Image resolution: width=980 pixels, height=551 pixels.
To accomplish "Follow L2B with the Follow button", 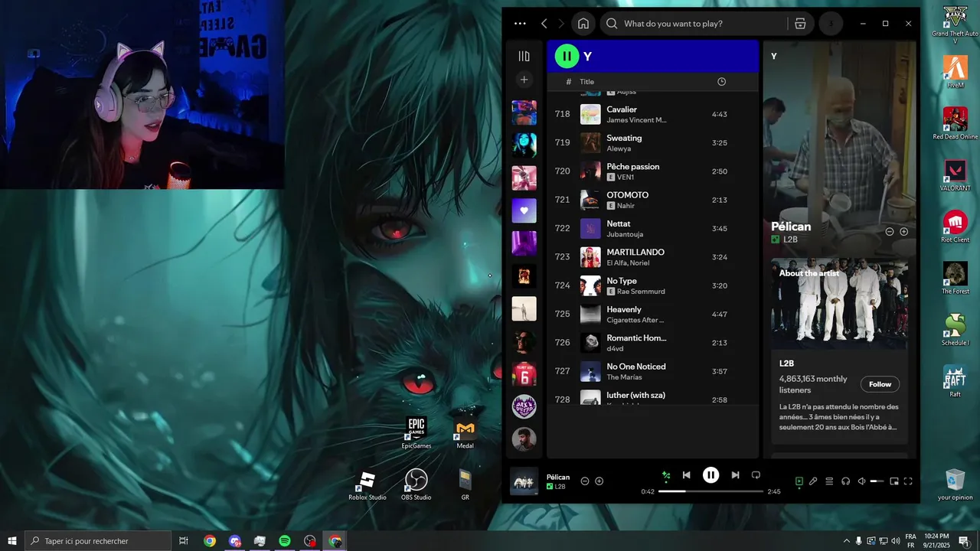I will click(x=880, y=384).
